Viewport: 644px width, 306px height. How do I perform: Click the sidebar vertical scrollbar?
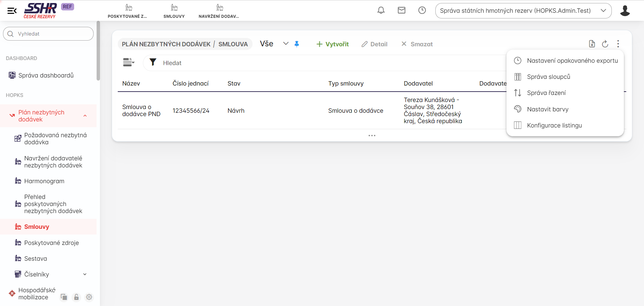click(98, 51)
